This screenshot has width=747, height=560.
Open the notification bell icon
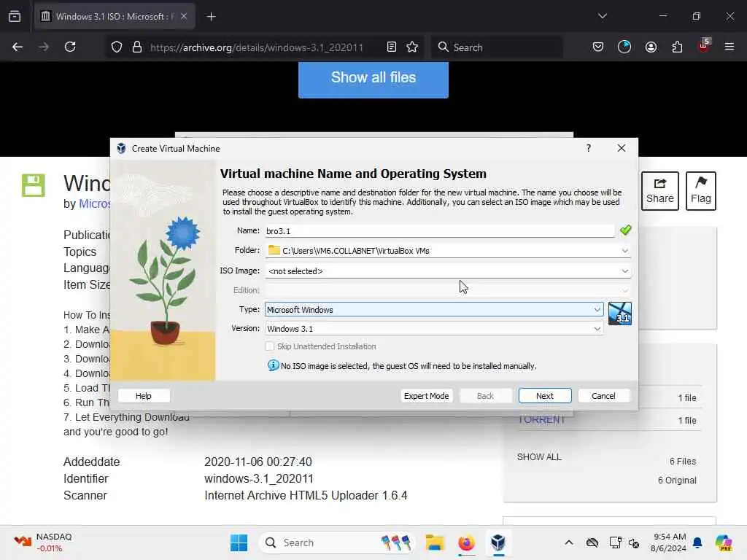(697, 542)
